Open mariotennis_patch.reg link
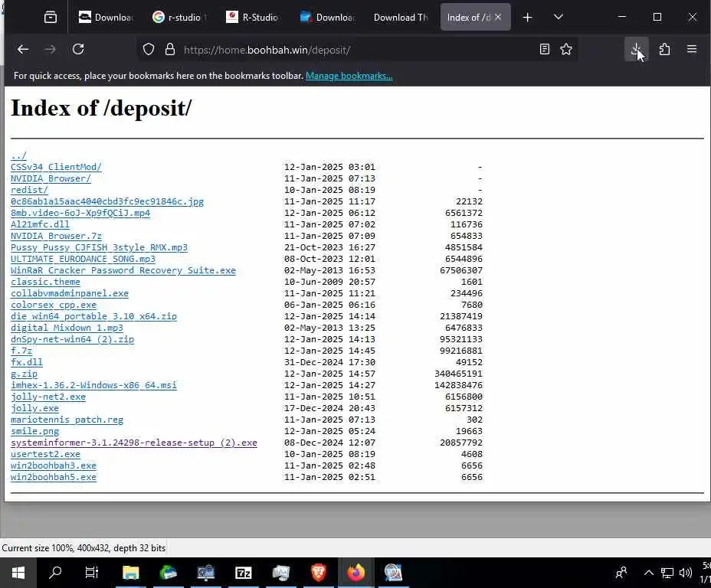Viewport: 711px width, 588px height. click(x=67, y=420)
